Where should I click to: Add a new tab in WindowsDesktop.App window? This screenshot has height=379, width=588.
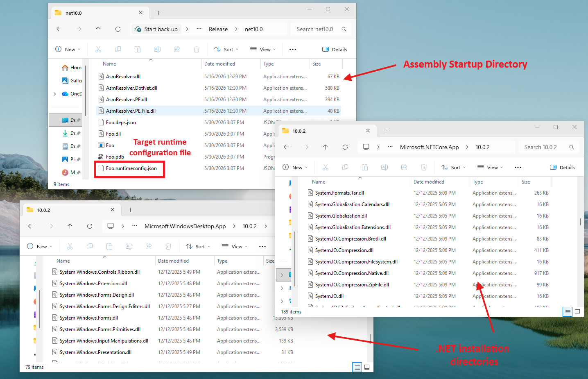(x=131, y=210)
